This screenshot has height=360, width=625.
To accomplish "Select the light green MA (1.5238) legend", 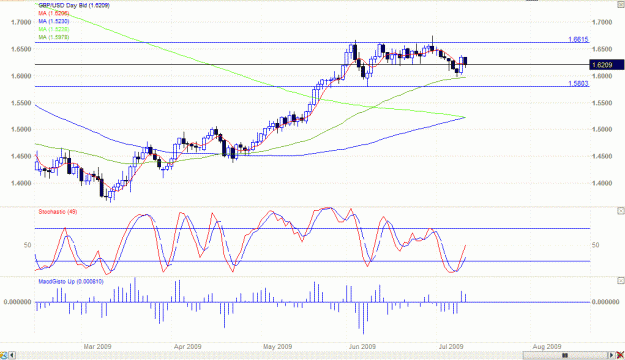I will (x=54, y=29).
